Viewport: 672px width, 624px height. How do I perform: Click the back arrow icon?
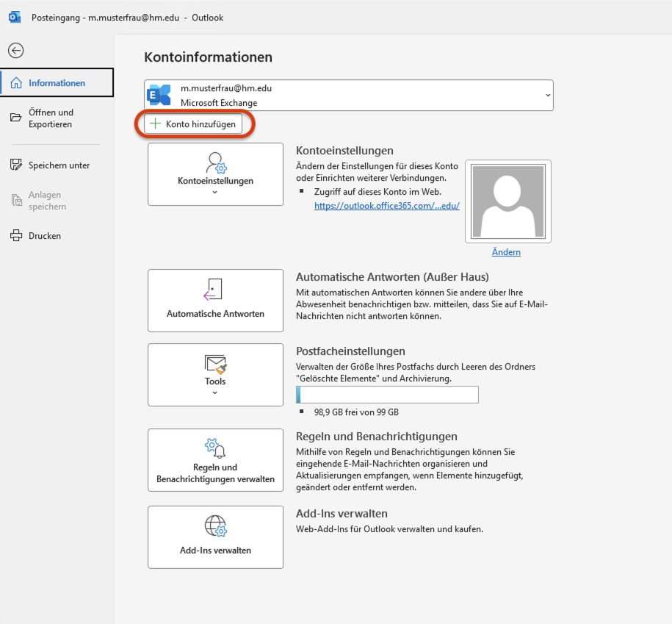click(x=16, y=51)
